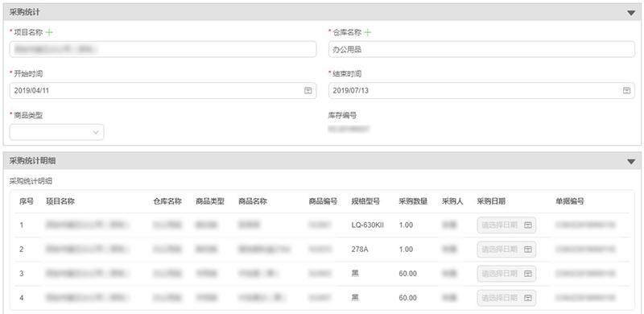This screenshot has height=314, width=644.
Task: Click sequence number 4 in the table
Action: click(22, 298)
